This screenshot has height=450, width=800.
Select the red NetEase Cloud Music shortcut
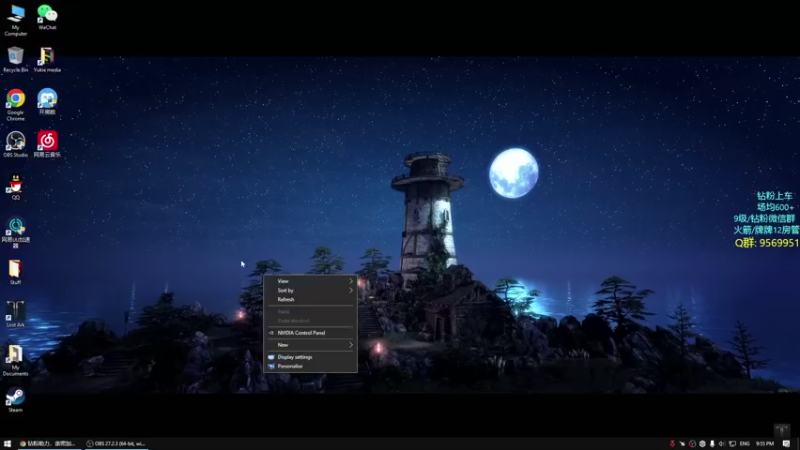click(x=47, y=144)
